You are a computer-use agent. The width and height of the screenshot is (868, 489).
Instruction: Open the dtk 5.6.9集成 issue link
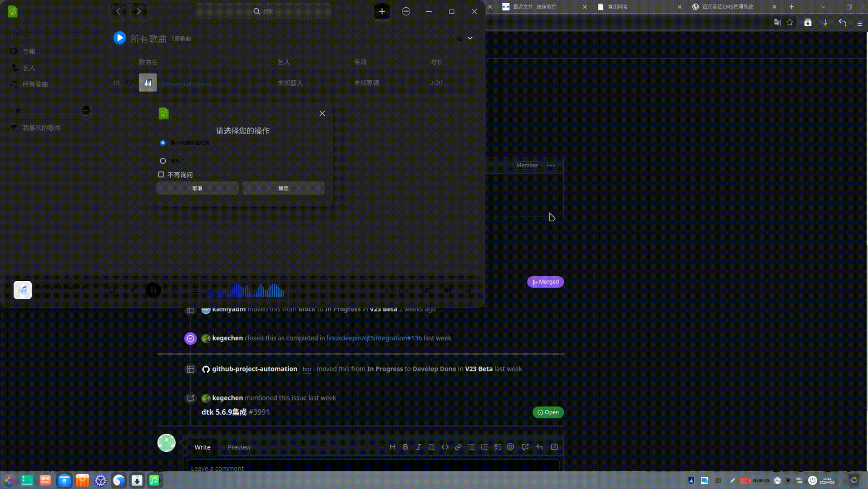pos(224,412)
